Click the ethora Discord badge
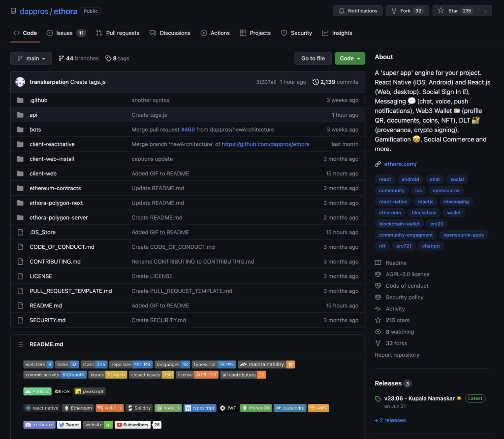The height and width of the screenshot is (439, 504). [39, 425]
